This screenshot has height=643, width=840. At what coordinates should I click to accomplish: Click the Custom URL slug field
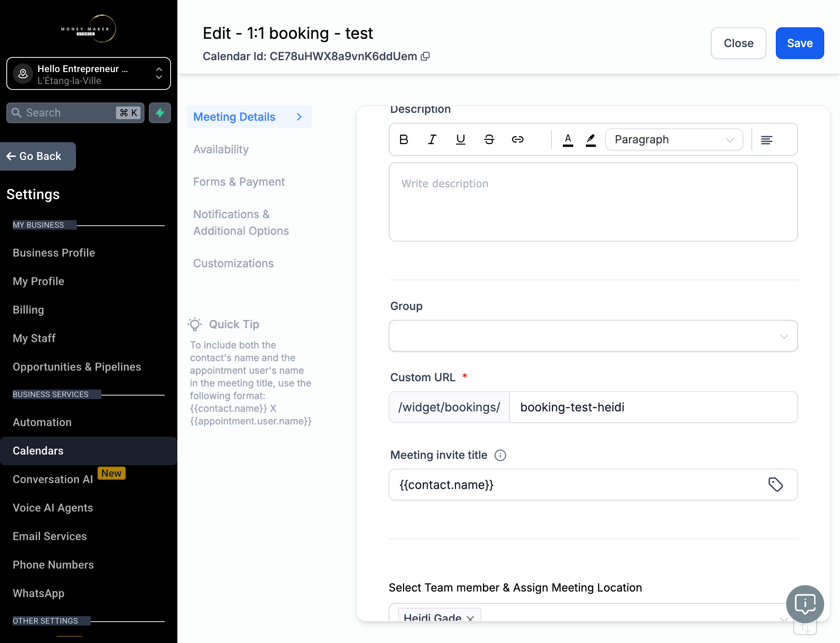(653, 407)
